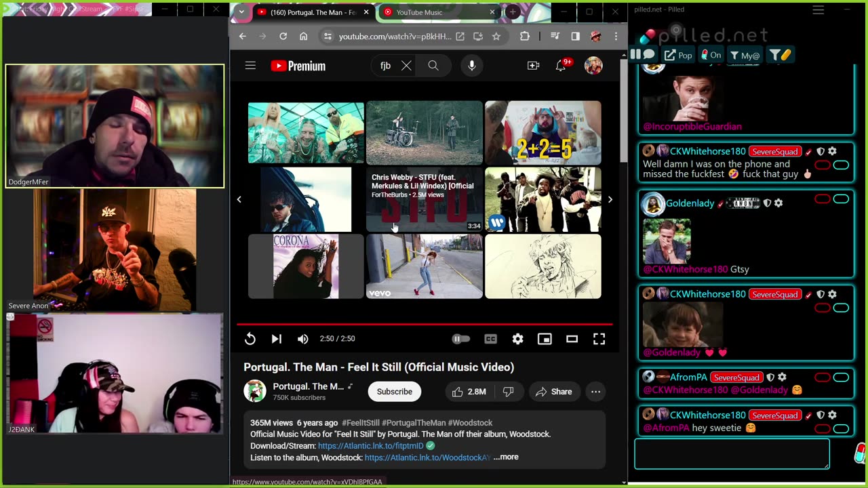This screenshot has width=868, height=488.
Task: Open Chrome media controls icon
Action: pyautogui.click(x=555, y=37)
